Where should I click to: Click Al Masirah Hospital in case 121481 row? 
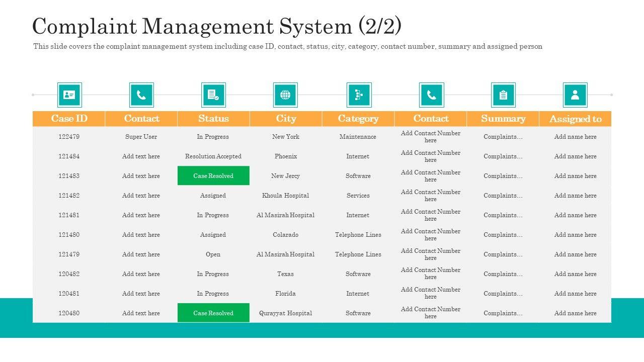click(286, 215)
